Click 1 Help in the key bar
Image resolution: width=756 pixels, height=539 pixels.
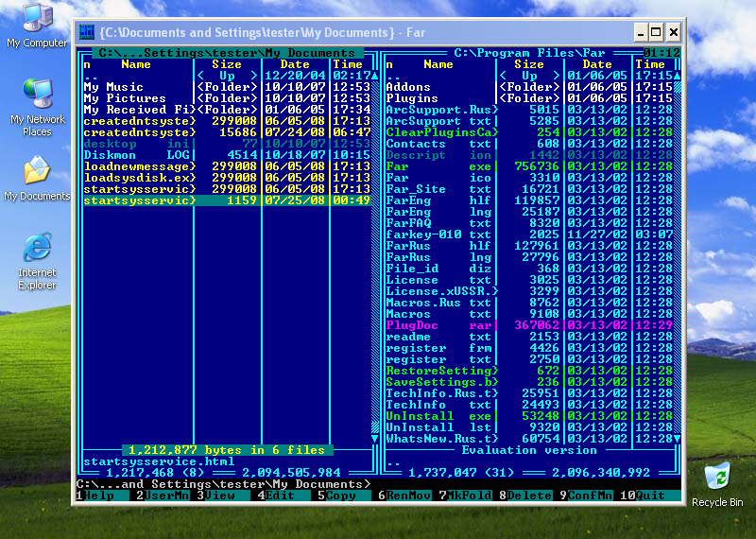click(103, 496)
